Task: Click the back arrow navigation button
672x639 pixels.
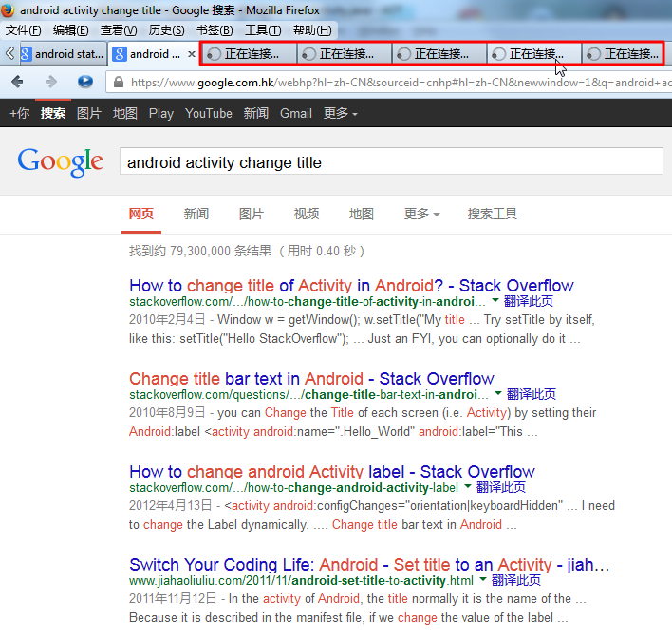Action: coord(17,82)
